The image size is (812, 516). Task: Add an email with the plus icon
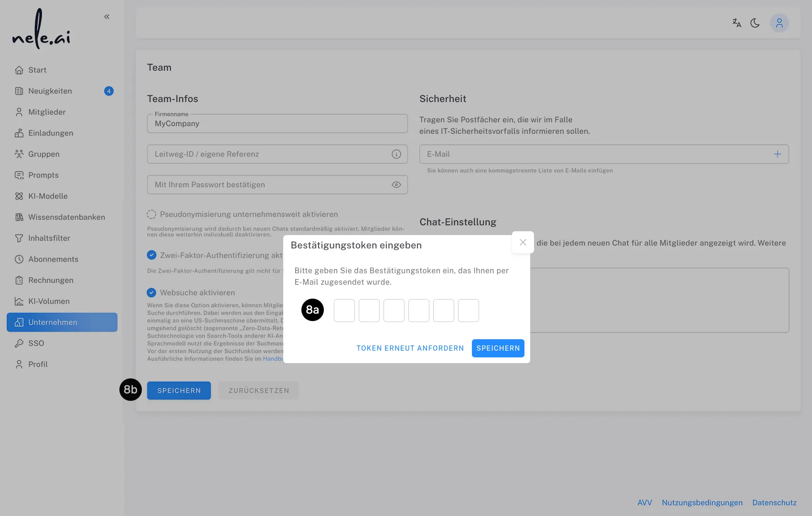(x=778, y=154)
